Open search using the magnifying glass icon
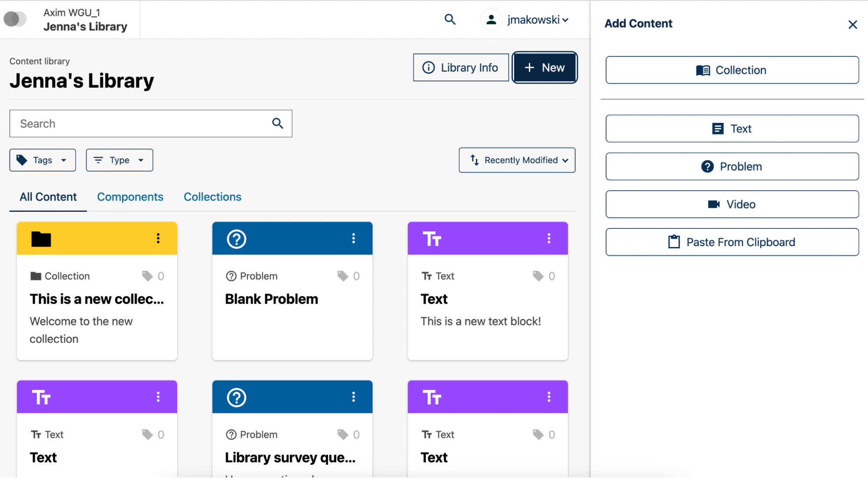 [x=450, y=20]
